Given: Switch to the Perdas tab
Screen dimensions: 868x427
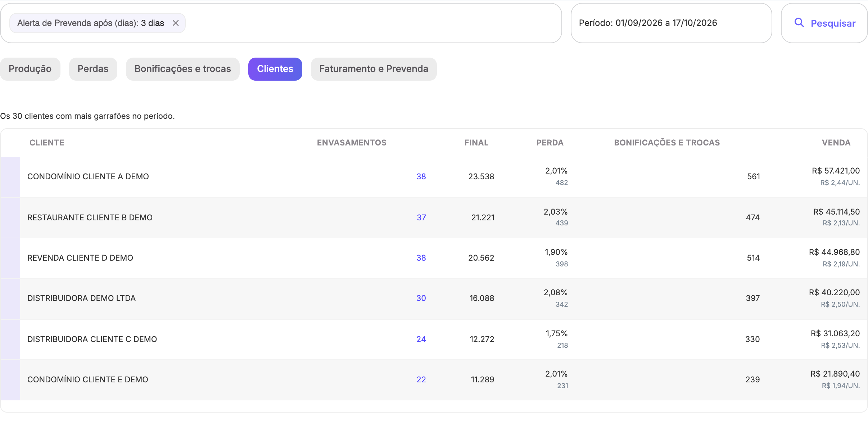Looking at the screenshot, I should point(93,69).
